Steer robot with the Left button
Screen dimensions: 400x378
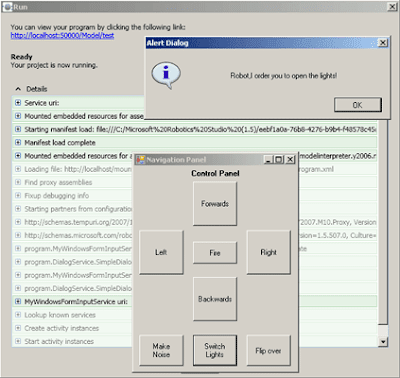pos(161,252)
